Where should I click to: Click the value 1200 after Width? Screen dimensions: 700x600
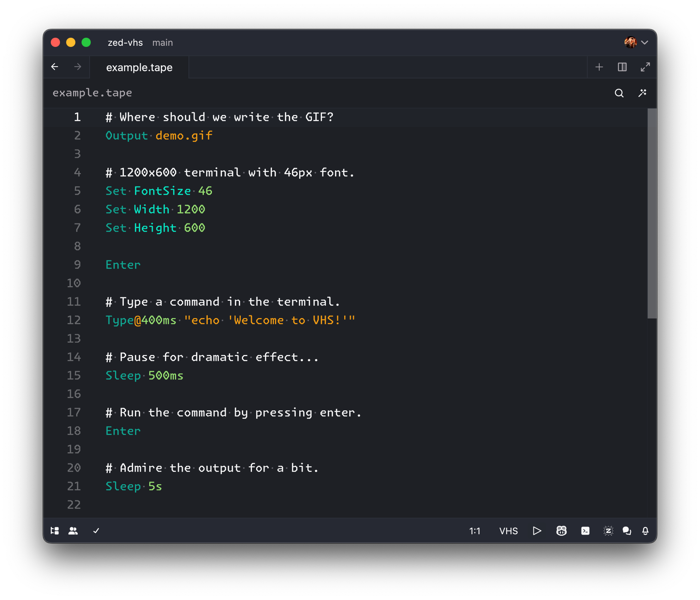191,209
